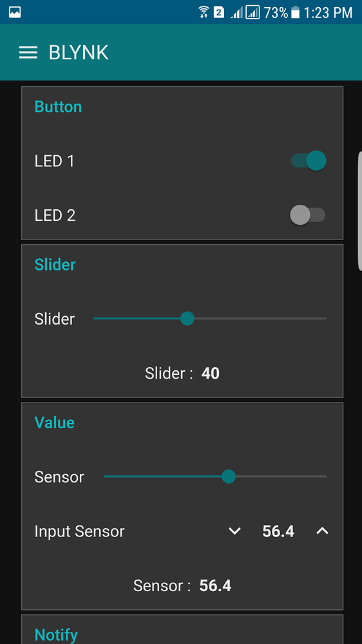Tap the 1:23 PM clock
The width and height of the screenshot is (362, 644).
point(328,13)
